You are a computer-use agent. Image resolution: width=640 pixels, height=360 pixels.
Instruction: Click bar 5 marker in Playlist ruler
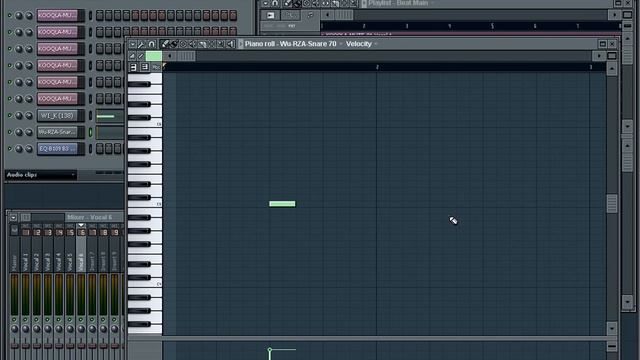(492, 26)
